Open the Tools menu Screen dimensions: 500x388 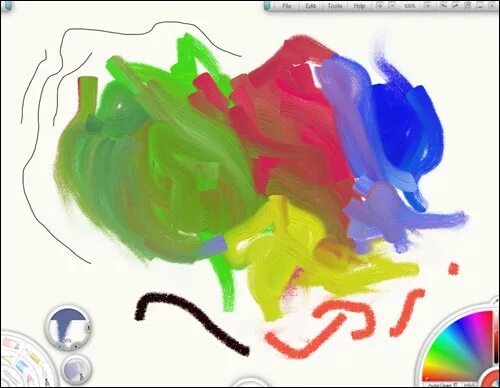pyautogui.click(x=335, y=6)
